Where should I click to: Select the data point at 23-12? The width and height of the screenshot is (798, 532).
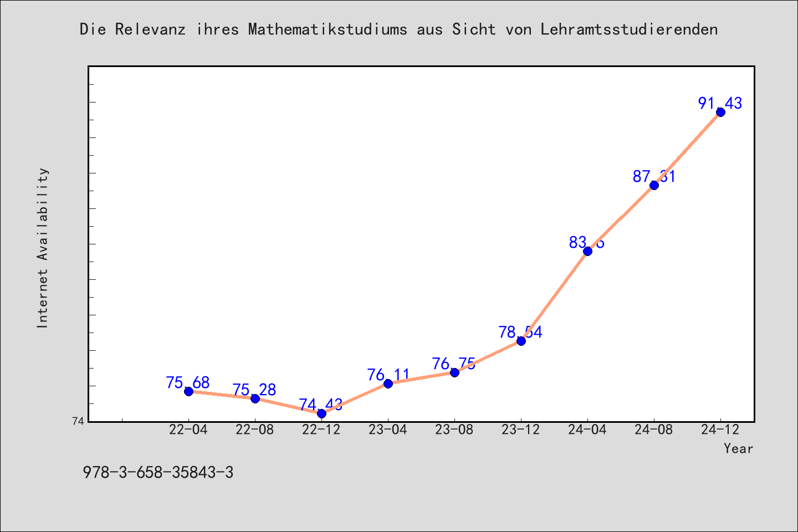click(521, 341)
